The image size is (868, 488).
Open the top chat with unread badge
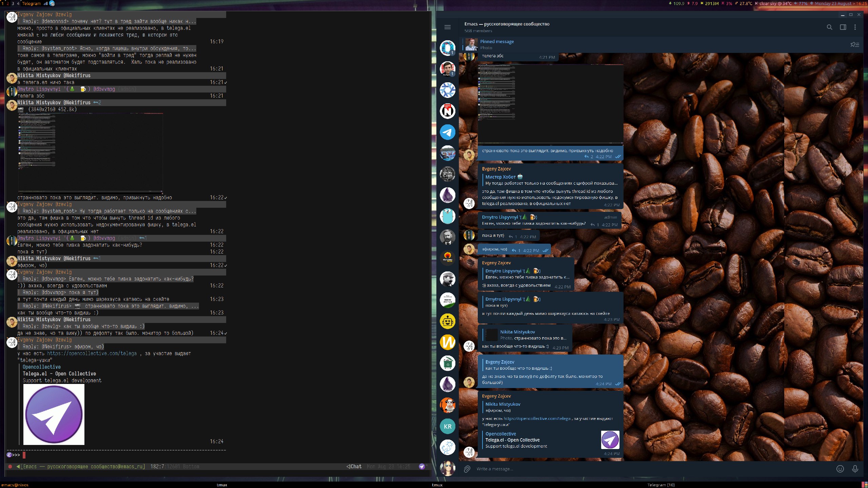(448, 48)
